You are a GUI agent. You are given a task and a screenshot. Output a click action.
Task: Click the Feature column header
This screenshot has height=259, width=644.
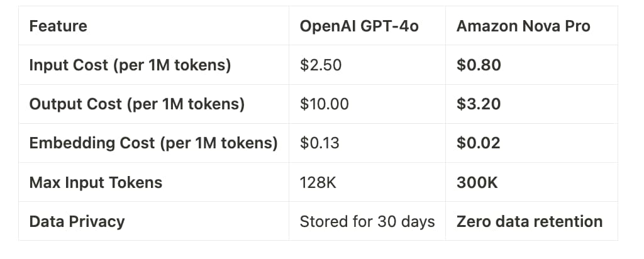(x=58, y=26)
